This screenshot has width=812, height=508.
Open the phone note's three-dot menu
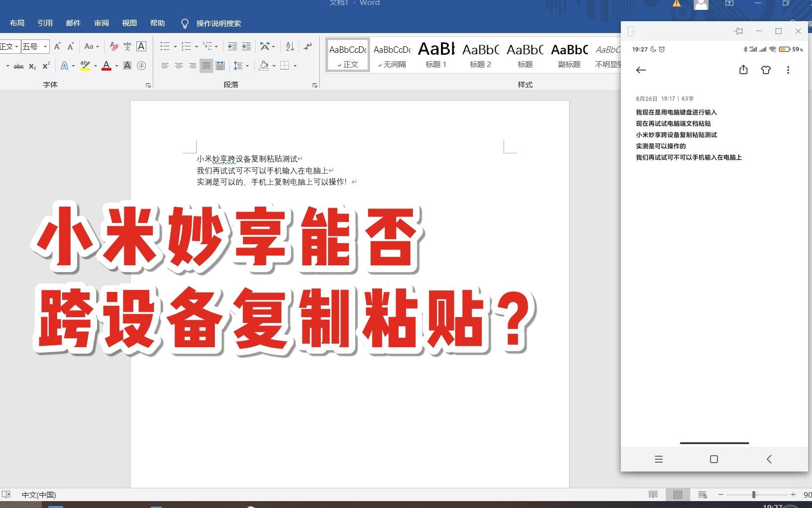pyautogui.click(x=788, y=70)
